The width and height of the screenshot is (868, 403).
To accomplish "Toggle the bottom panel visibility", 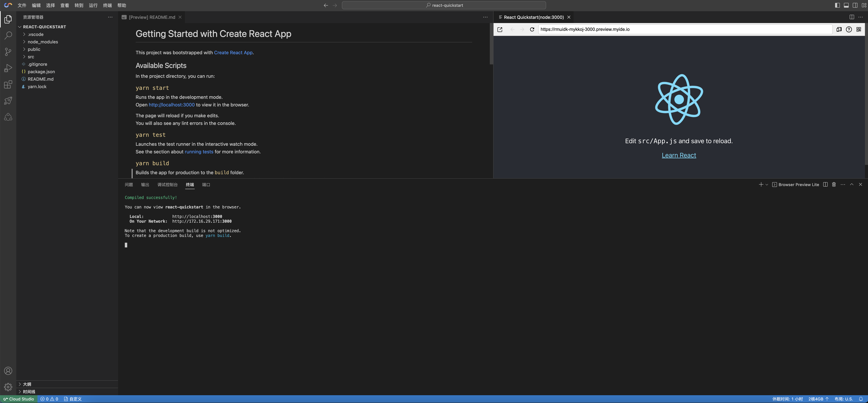I will (846, 5).
